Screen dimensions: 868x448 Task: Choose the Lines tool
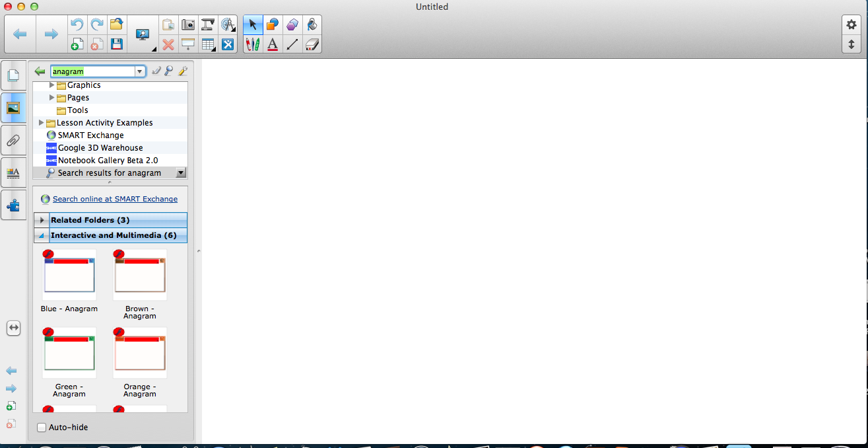(x=292, y=44)
